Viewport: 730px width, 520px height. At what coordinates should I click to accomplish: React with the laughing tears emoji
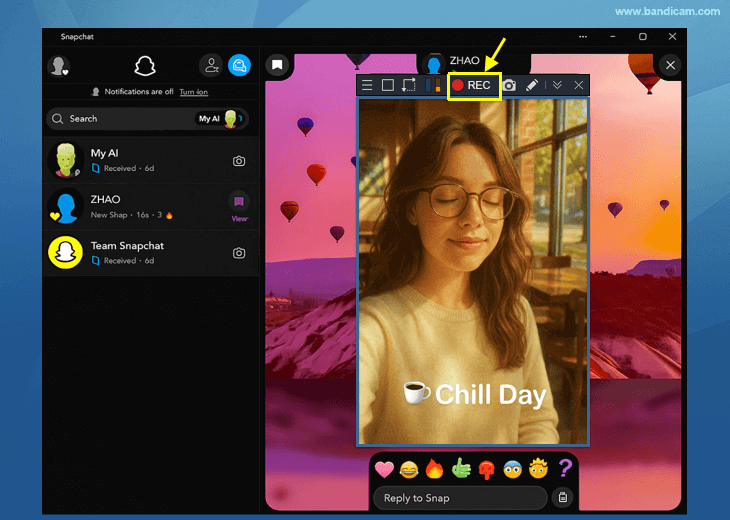pos(409,469)
